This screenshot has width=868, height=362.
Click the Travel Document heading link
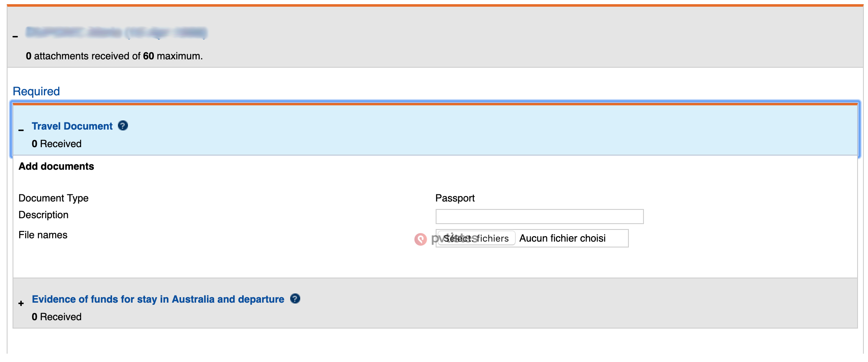[72, 126]
